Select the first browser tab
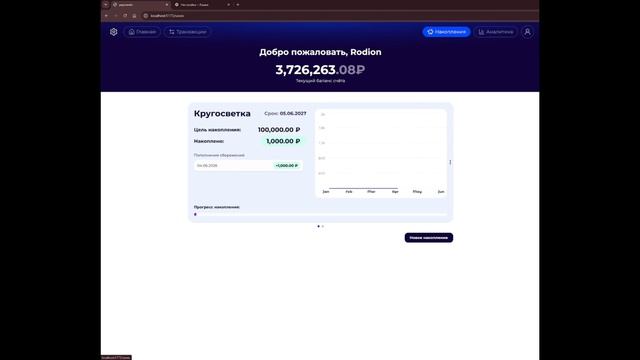The height and width of the screenshot is (360, 640). tap(140, 4)
